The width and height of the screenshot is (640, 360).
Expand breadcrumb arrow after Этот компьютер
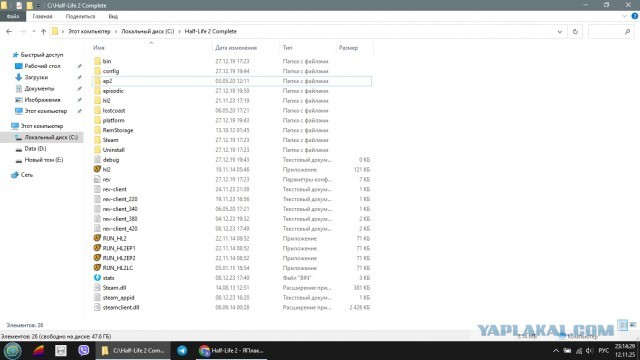point(116,31)
